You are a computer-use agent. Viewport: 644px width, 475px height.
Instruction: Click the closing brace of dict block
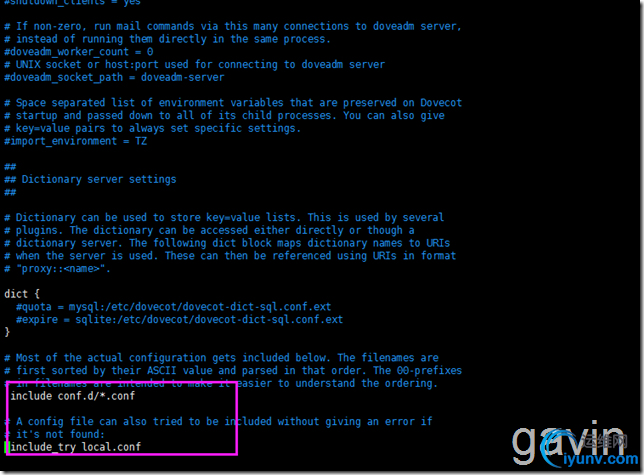coord(7,332)
